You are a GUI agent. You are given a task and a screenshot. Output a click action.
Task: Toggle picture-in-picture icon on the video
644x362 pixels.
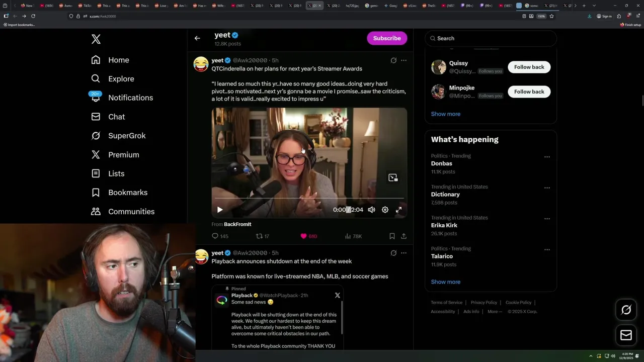pos(393,177)
